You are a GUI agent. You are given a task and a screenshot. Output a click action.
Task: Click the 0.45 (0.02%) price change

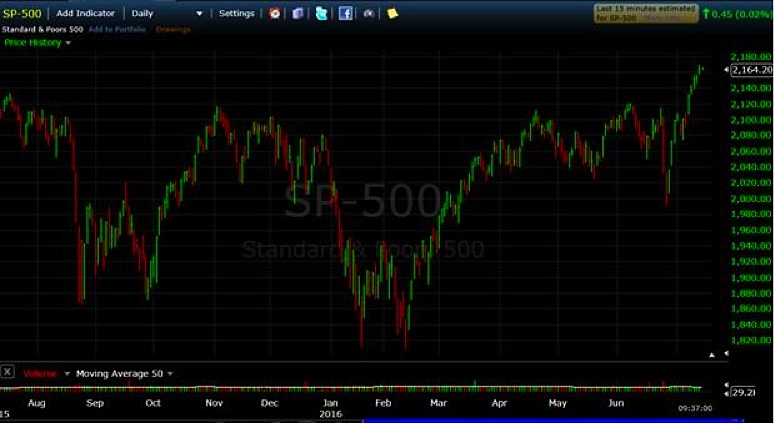738,14
